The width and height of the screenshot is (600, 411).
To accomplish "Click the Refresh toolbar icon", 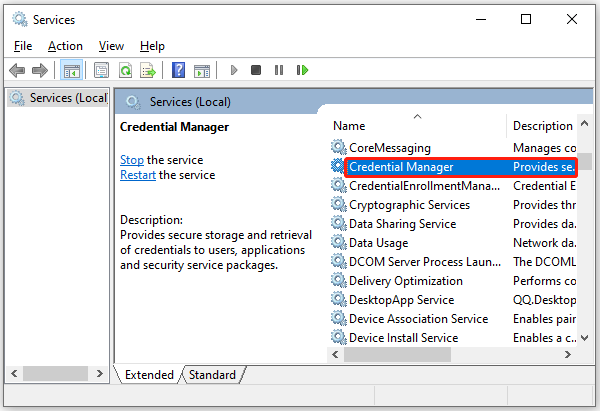I will (125, 70).
